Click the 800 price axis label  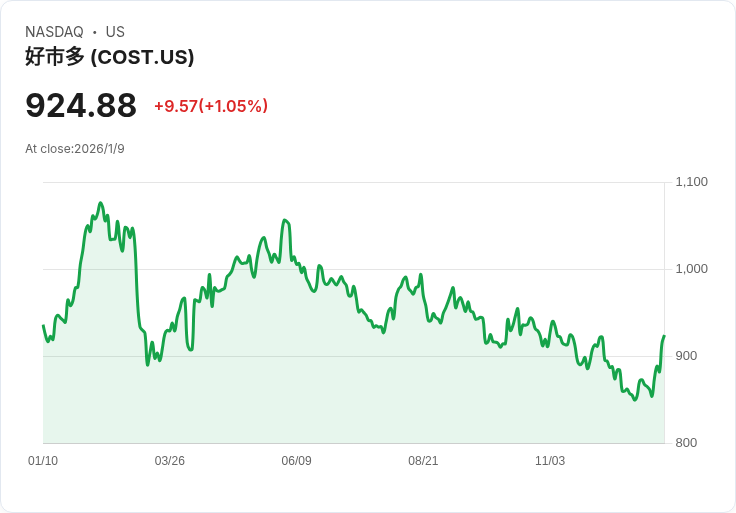pyautogui.click(x=686, y=443)
